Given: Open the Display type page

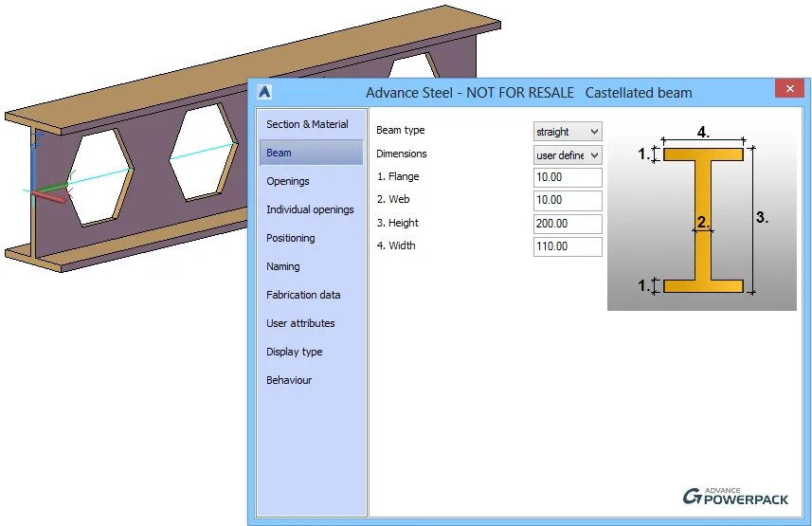Looking at the screenshot, I should tap(294, 352).
